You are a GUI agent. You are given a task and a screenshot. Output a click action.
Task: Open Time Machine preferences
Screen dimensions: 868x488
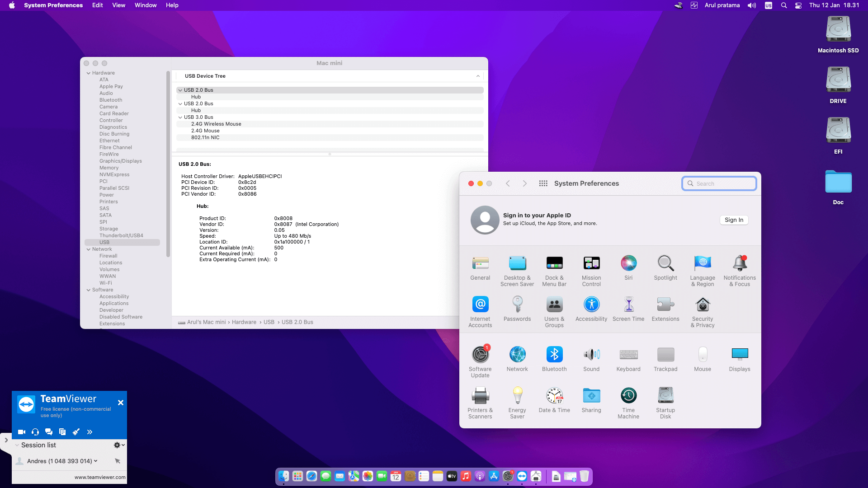click(x=628, y=396)
